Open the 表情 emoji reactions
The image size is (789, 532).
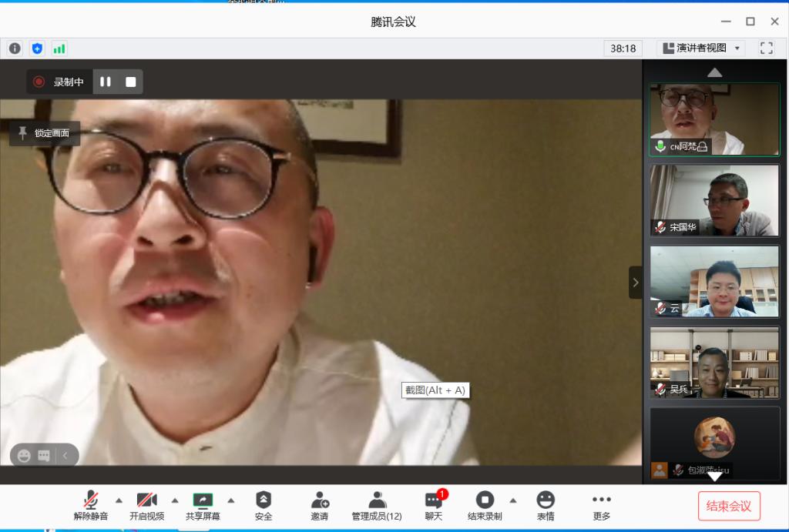coord(546,505)
